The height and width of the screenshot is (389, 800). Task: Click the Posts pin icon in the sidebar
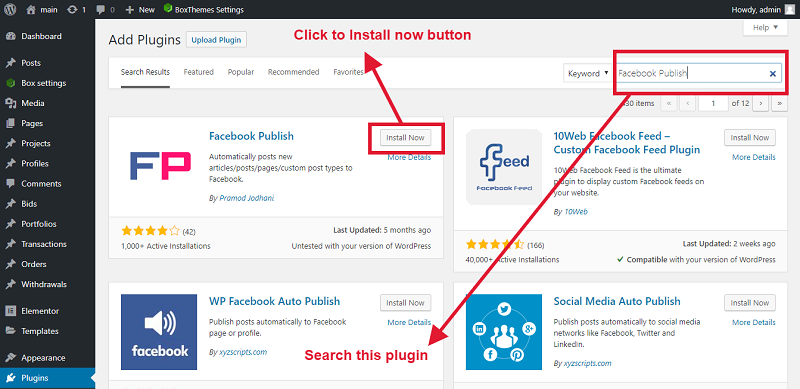[10, 63]
